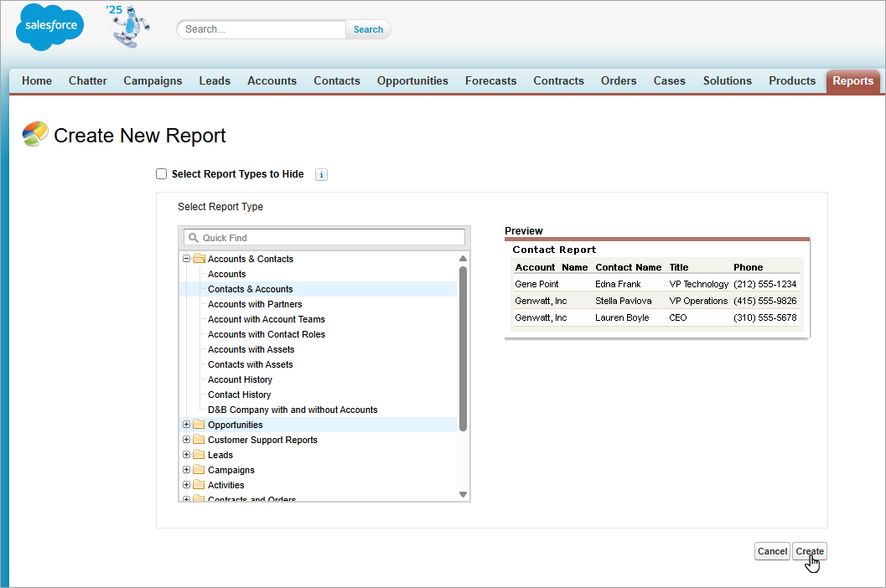
Task: Select the Contact History report type
Action: click(239, 395)
